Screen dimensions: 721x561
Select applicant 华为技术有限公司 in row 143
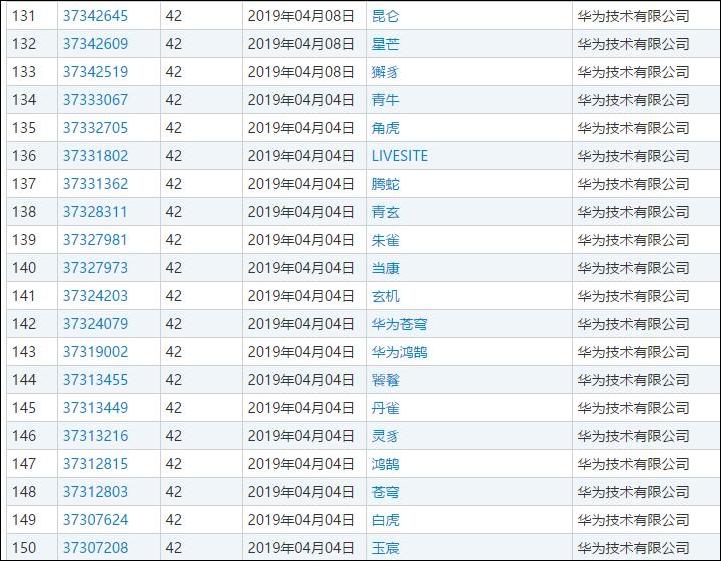pyautogui.click(x=634, y=352)
